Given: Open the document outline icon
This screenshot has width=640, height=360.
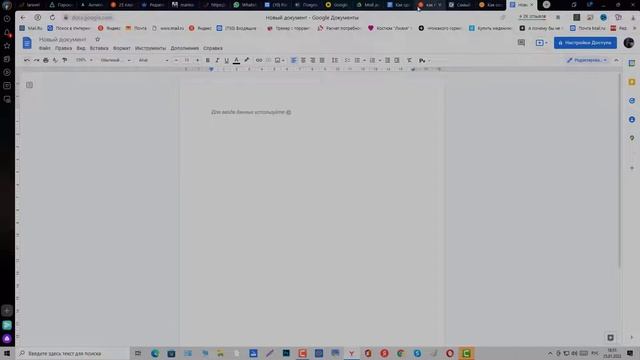Looking at the screenshot, I should 29,85.
